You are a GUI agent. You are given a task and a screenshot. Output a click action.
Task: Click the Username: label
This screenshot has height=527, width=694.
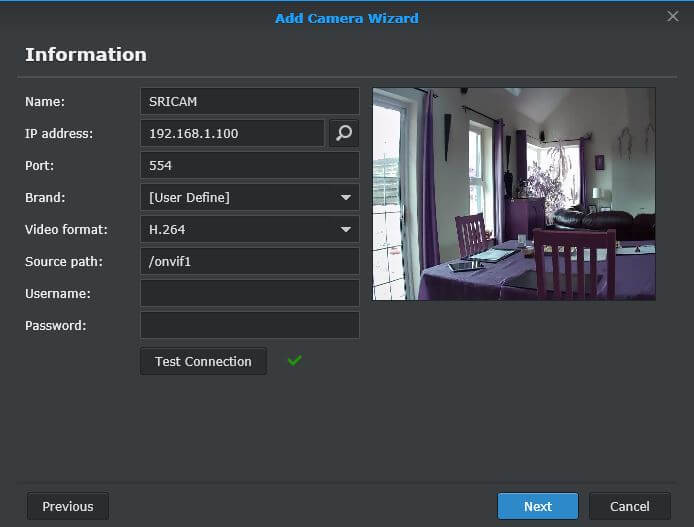pyautogui.click(x=58, y=293)
